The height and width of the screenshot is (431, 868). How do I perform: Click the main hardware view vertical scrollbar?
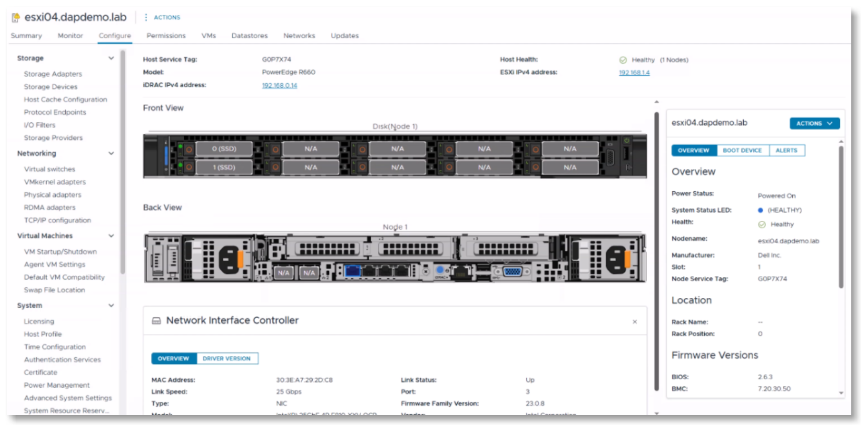(x=657, y=251)
